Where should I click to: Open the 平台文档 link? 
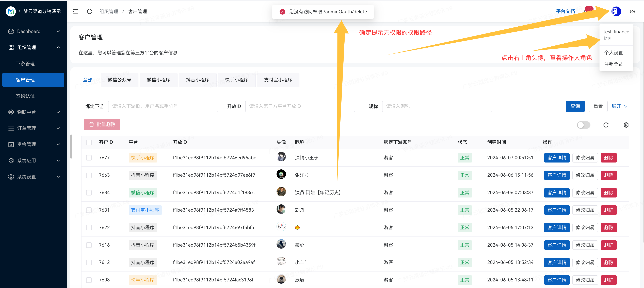pos(566,11)
